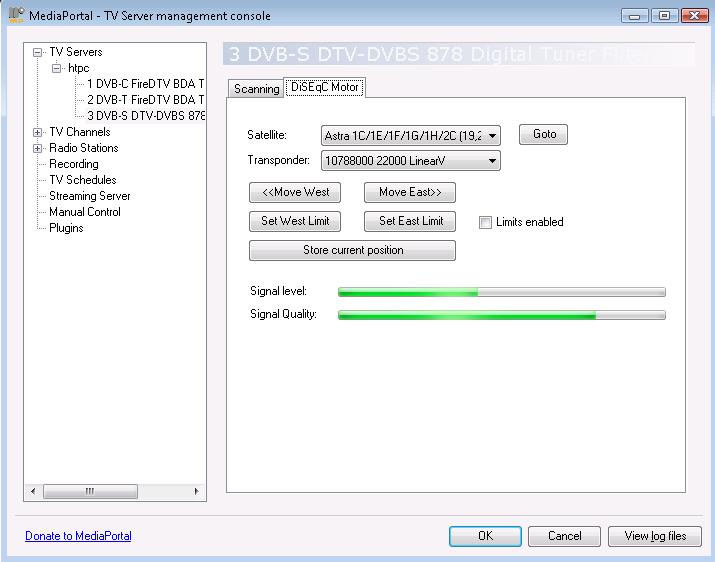The height and width of the screenshot is (562, 715).
Task: Collapse the htpc server node
Action: 57,68
